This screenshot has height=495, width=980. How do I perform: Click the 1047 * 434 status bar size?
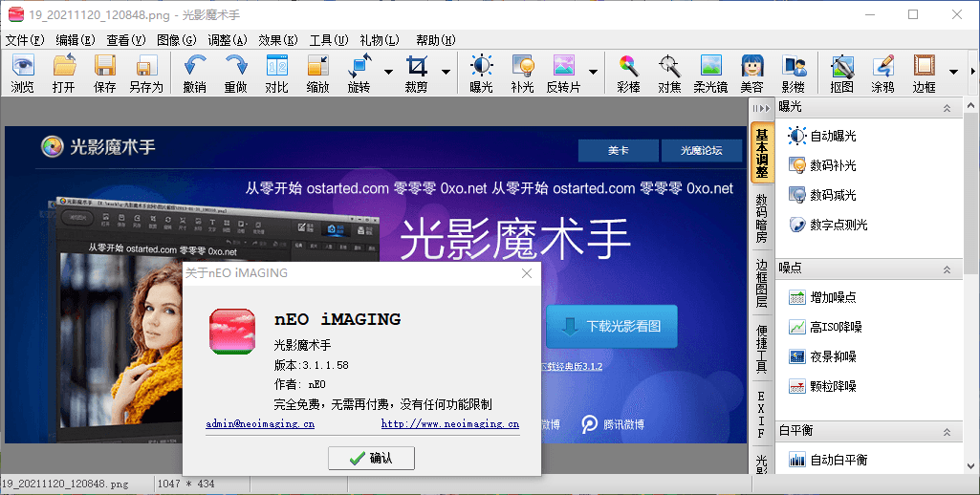(185, 484)
